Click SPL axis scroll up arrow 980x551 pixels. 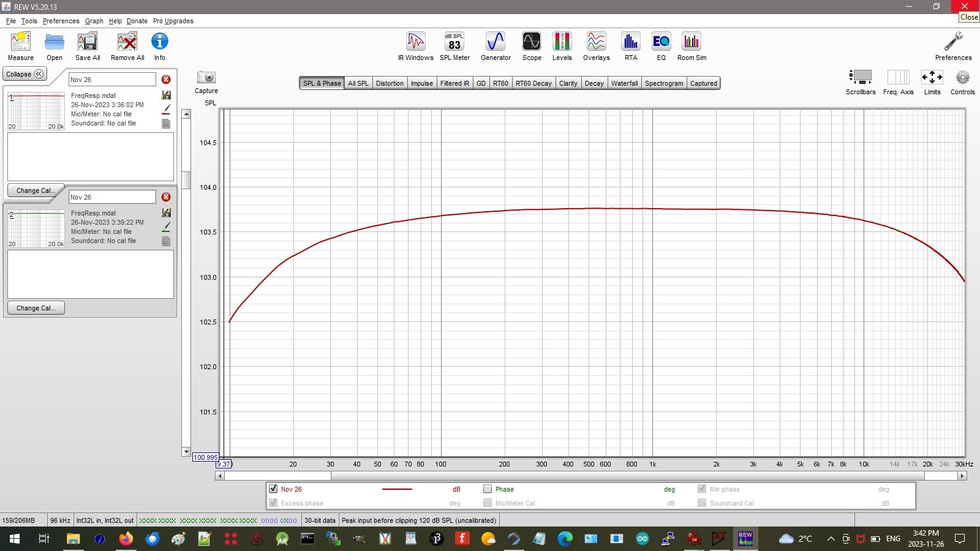(x=186, y=114)
